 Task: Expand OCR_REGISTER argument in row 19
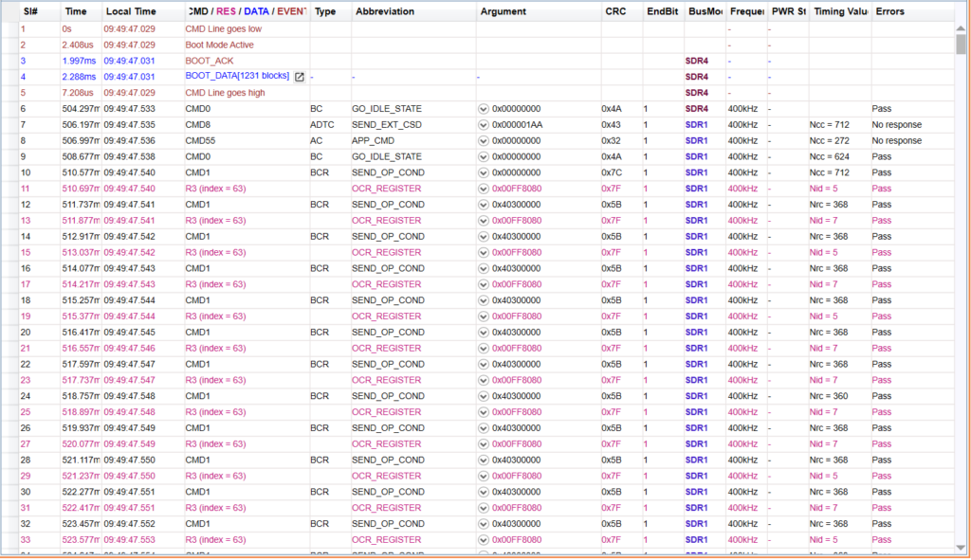click(x=484, y=316)
